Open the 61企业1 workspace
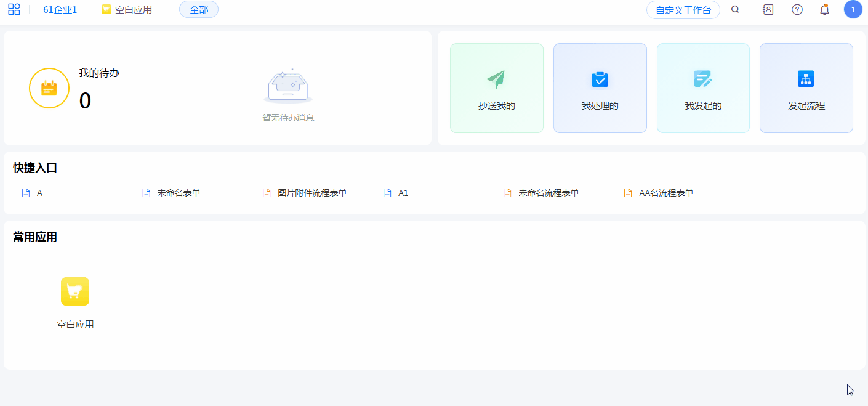868x406 pixels. pos(60,9)
